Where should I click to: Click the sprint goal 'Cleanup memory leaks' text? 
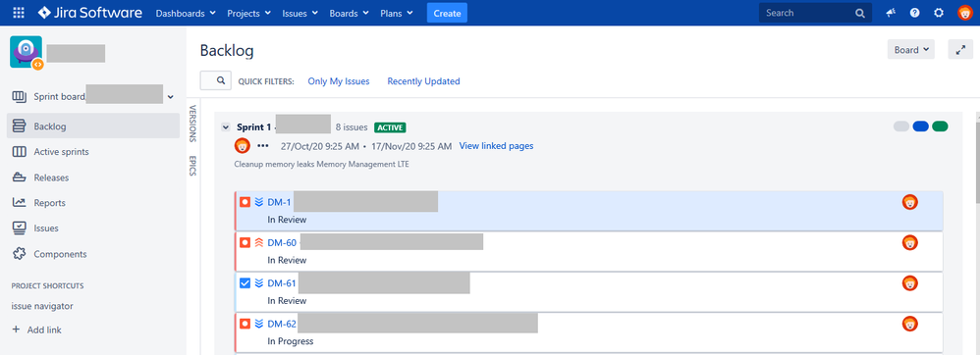(x=321, y=165)
